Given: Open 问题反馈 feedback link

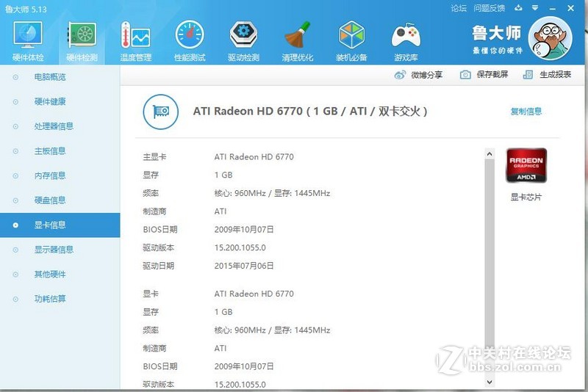Looking at the screenshot, I should click(489, 8).
